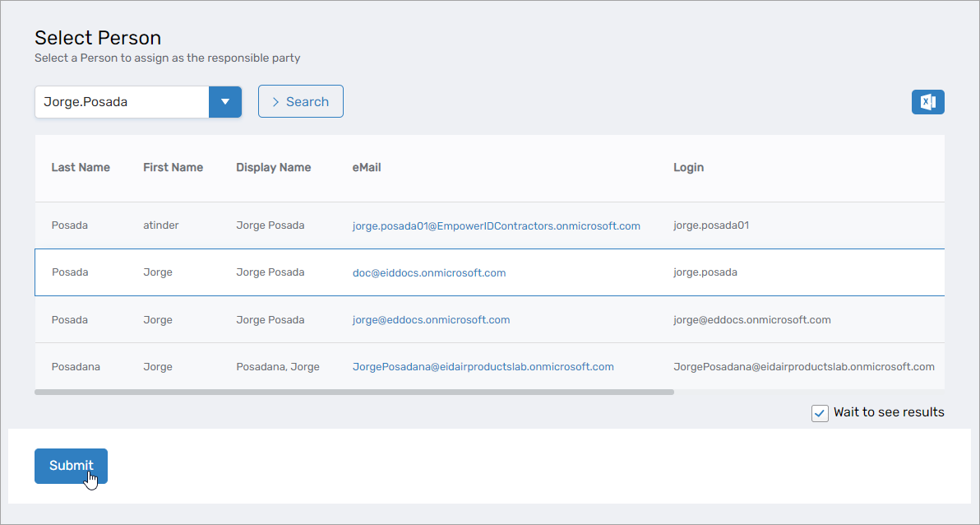Image resolution: width=980 pixels, height=525 pixels.
Task: Sort by eMail column header
Action: pyautogui.click(x=367, y=167)
